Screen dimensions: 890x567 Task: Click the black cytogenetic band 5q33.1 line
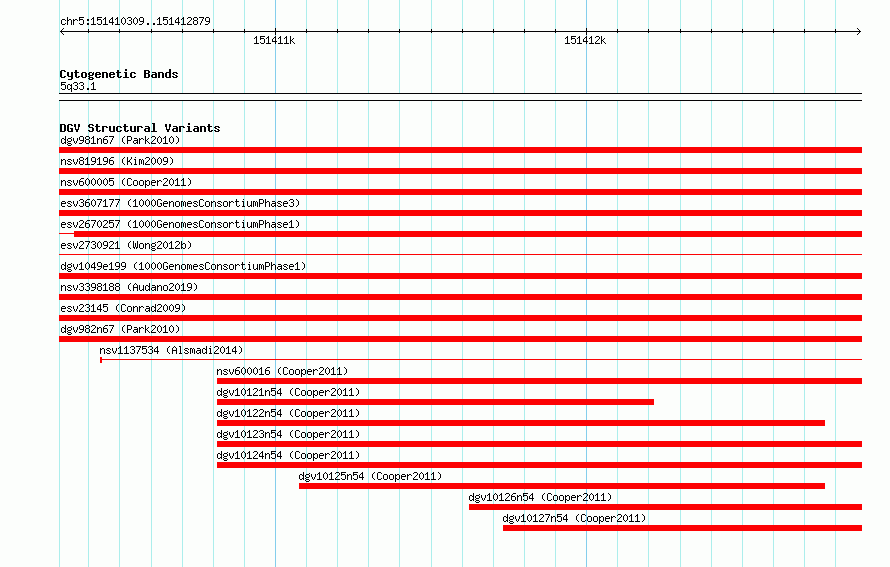click(460, 97)
